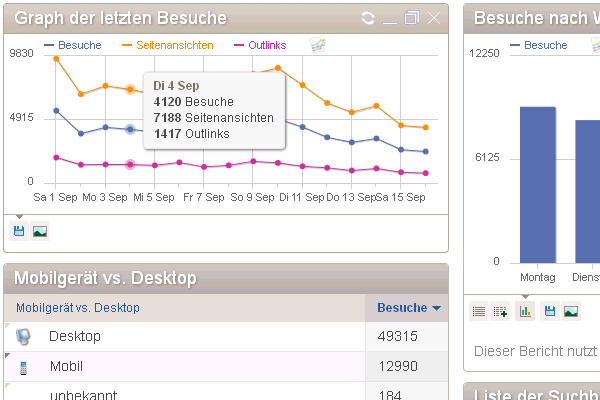Refresh the Graph der letzten Besuche widget
600x400 pixels.
click(x=368, y=18)
